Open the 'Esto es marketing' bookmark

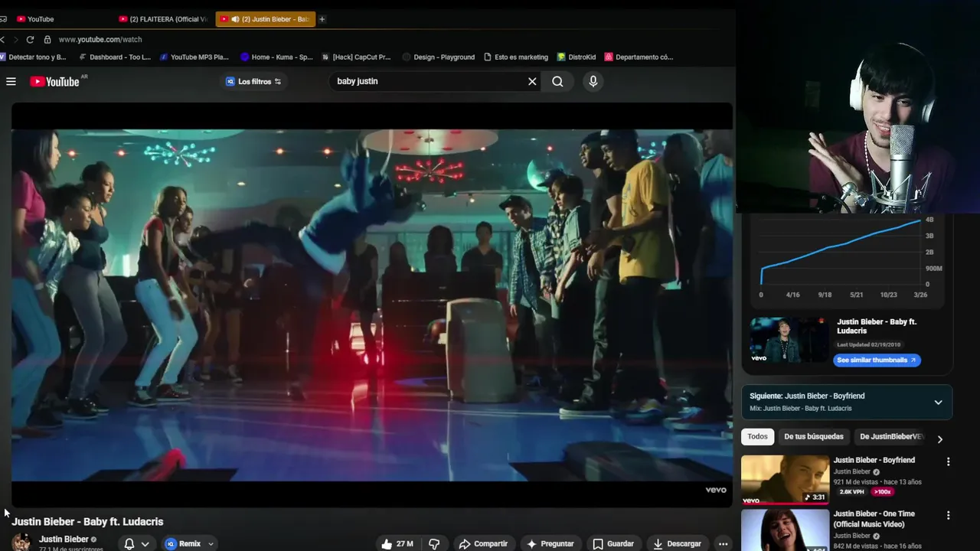click(516, 57)
